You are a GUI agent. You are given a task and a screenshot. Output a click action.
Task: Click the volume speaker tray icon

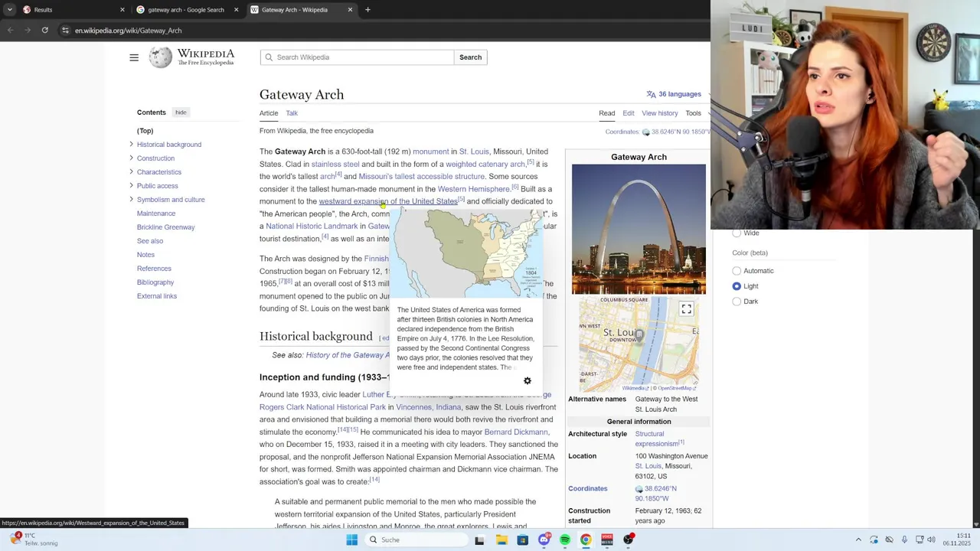tap(931, 540)
